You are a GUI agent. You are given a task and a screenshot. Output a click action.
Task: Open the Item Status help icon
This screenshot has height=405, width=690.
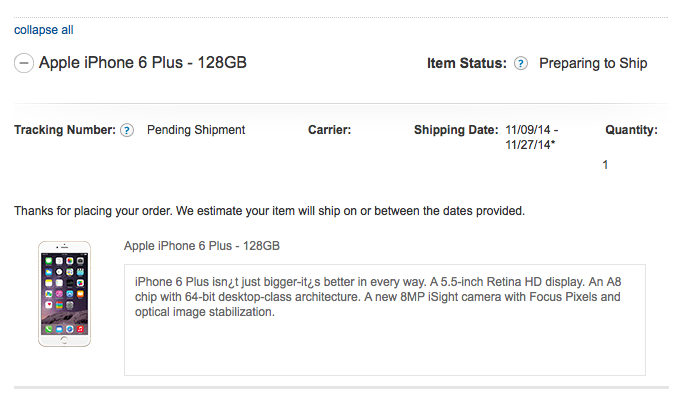(521, 64)
